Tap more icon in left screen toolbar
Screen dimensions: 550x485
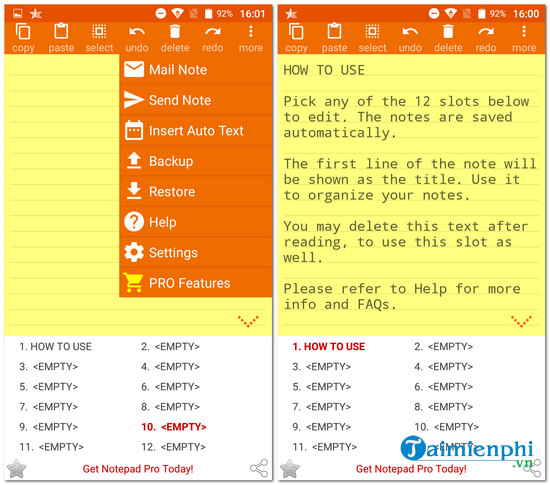click(251, 32)
